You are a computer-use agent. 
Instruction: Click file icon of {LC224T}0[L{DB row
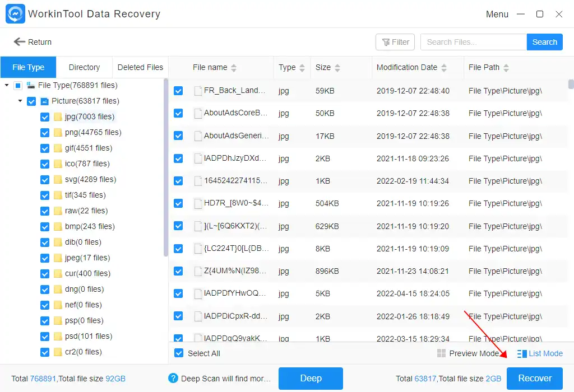(198, 249)
